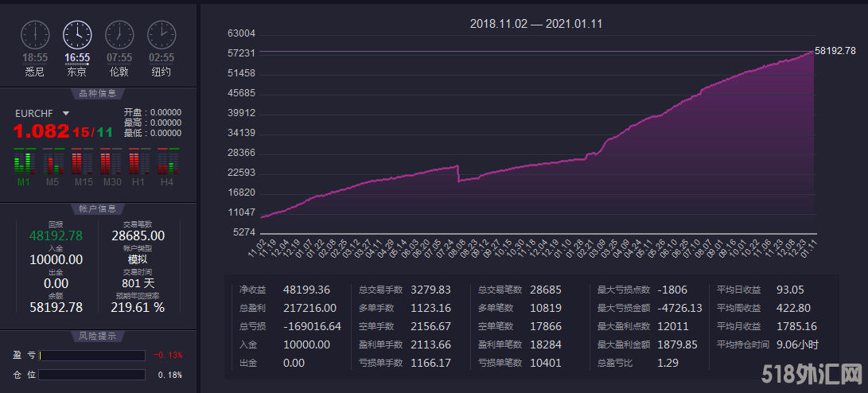This screenshot has height=393, width=868.
Task: Click the 1.082 EURCHF price quote
Action: pos(43,131)
